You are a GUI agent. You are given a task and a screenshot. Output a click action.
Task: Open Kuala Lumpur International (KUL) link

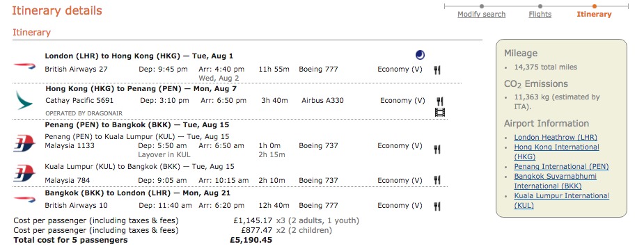click(x=561, y=200)
